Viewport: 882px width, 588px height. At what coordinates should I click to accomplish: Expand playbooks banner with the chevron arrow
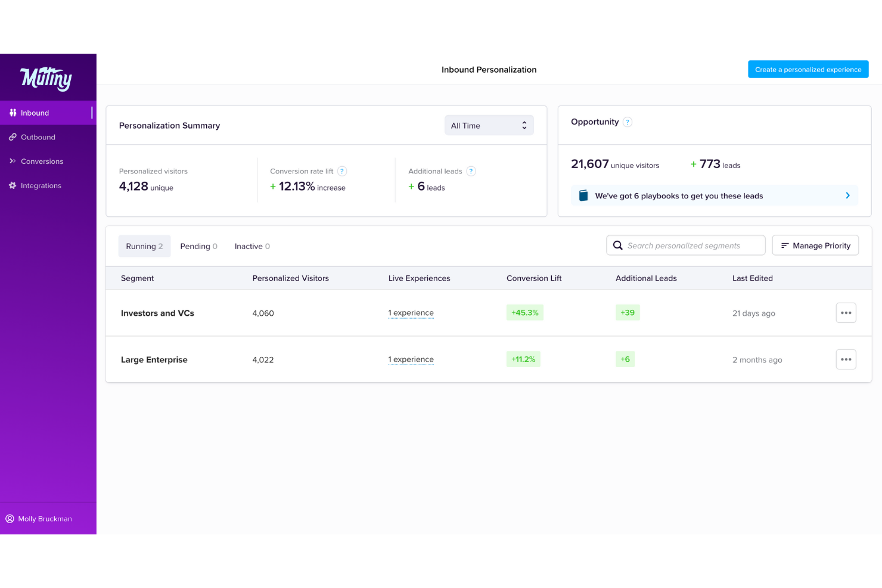pyautogui.click(x=847, y=196)
